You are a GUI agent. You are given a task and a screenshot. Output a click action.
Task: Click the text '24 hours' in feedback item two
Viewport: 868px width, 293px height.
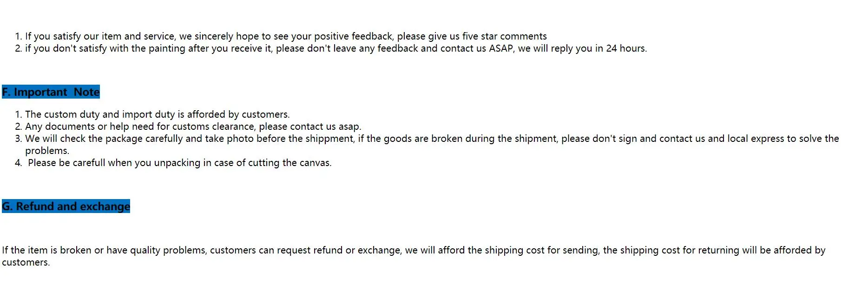pos(625,48)
